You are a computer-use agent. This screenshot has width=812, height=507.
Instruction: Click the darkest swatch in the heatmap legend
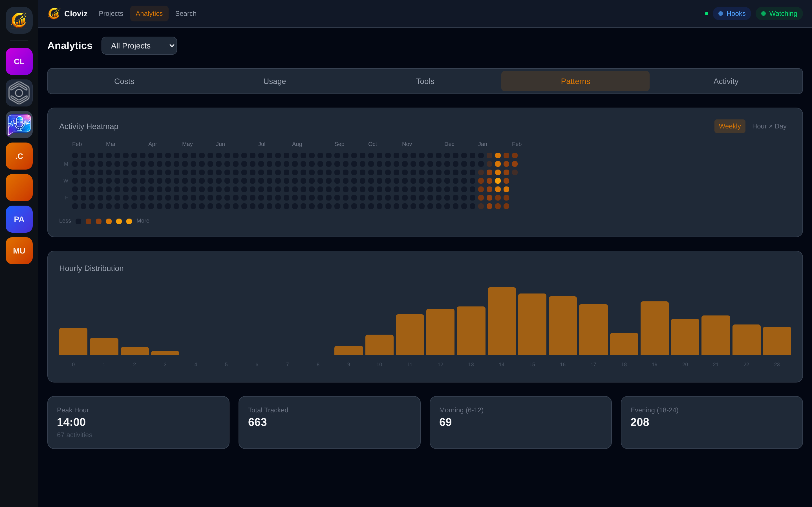point(78,221)
